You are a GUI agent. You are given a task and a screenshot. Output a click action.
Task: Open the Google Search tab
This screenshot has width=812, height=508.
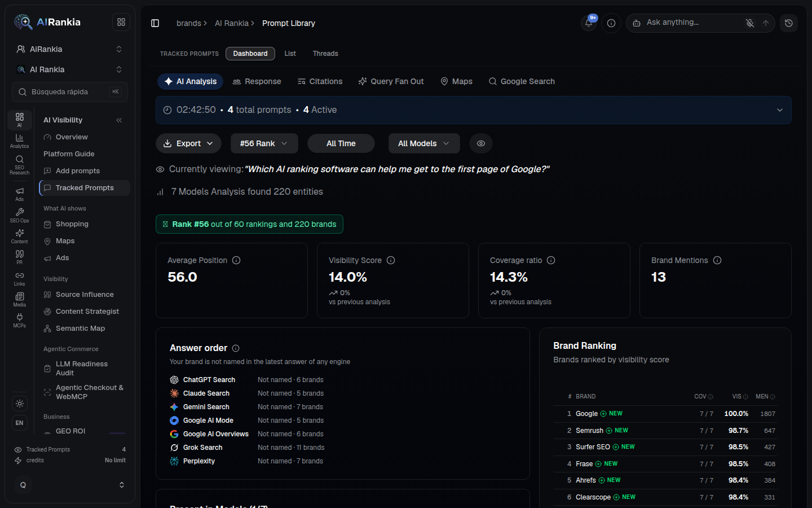pos(522,81)
